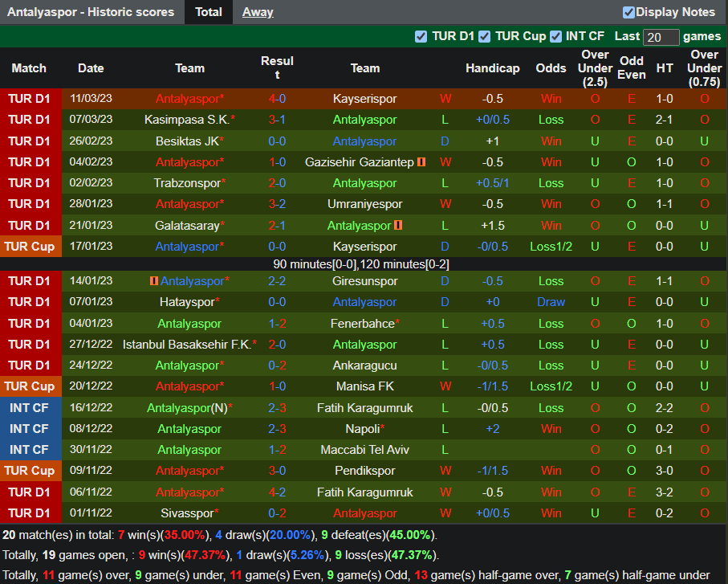Click the 3-2 result versus Umraniyespor
Image resolution: width=728 pixels, height=584 pixels.
pyautogui.click(x=277, y=204)
